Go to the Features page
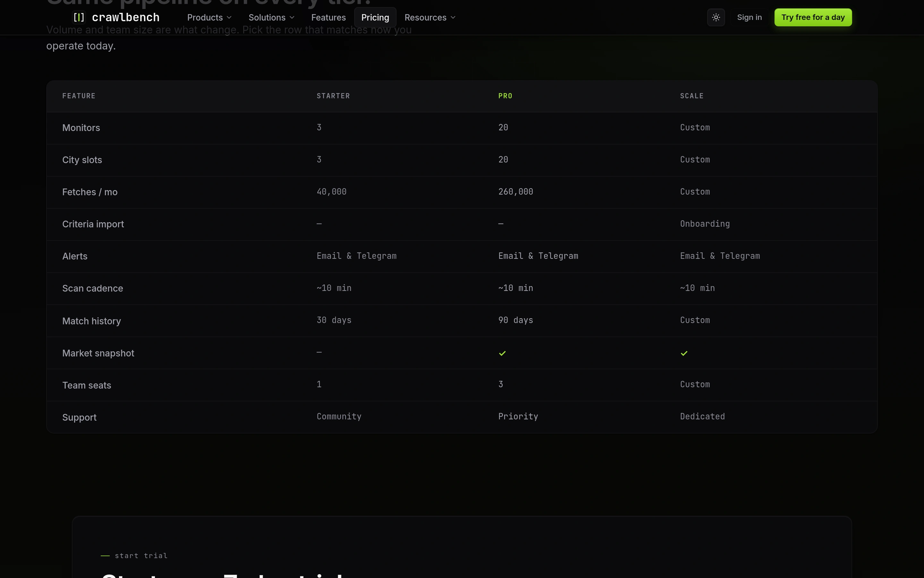 tap(328, 17)
